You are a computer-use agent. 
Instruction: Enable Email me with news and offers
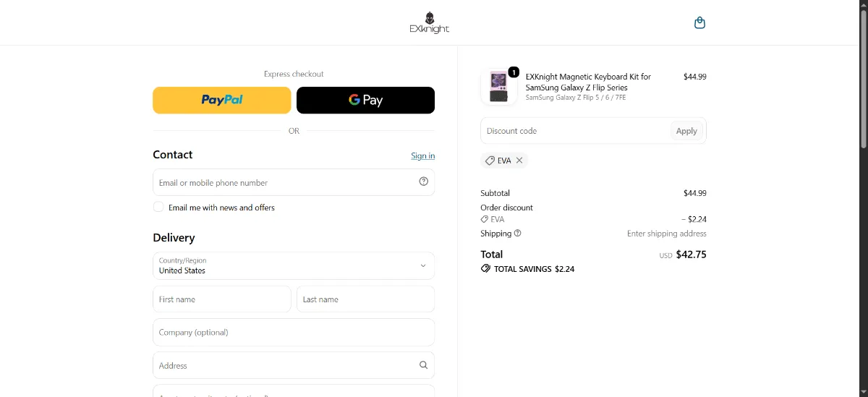tap(158, 207)
